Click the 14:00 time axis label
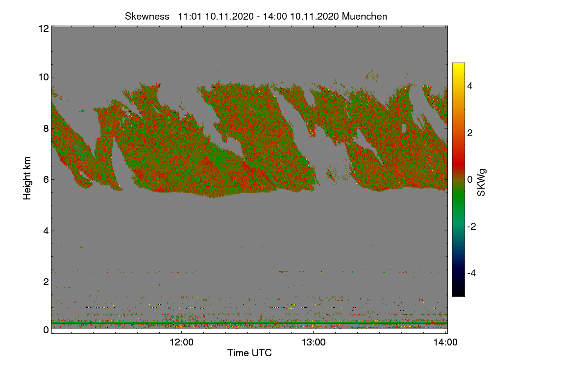The width and height of the screenshot is (588, 392). [445, 343]
